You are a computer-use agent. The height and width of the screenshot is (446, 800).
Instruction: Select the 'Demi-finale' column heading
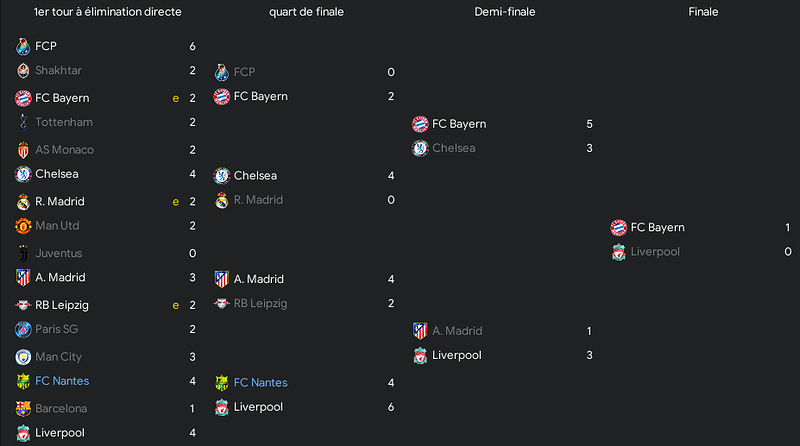point(505,12)
